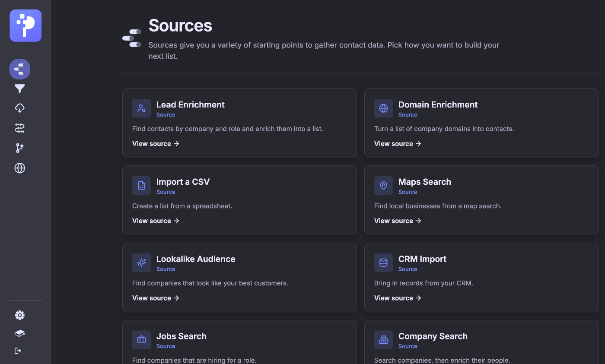This screenshot has width=605, height=364.
Task: Click the "Maps Search" title
Action: click(425, 182)
